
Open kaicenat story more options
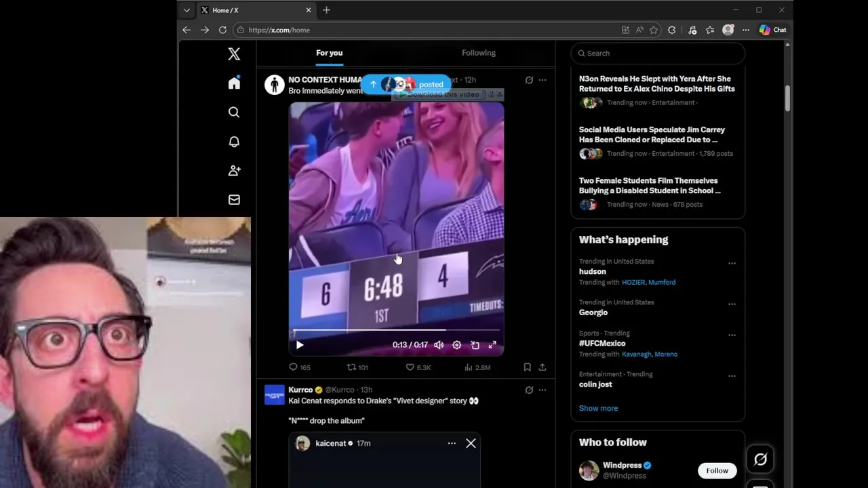click(x=452, y=443)
